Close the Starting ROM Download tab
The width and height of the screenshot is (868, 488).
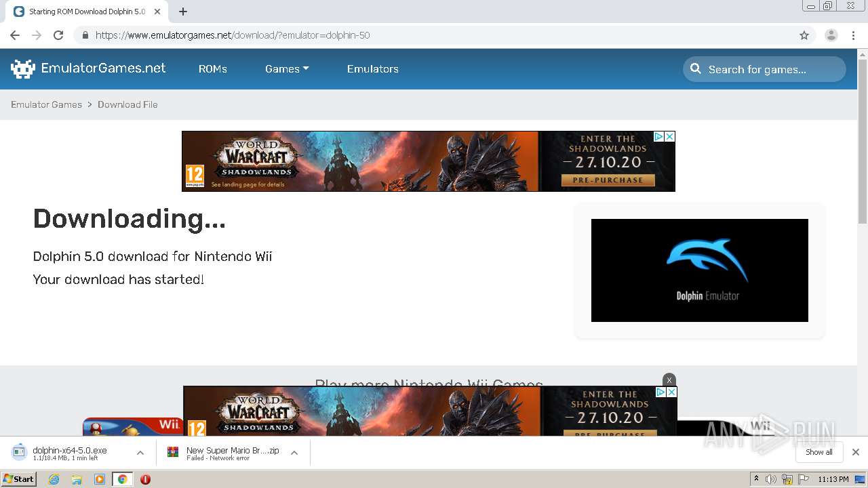(157, 12)
